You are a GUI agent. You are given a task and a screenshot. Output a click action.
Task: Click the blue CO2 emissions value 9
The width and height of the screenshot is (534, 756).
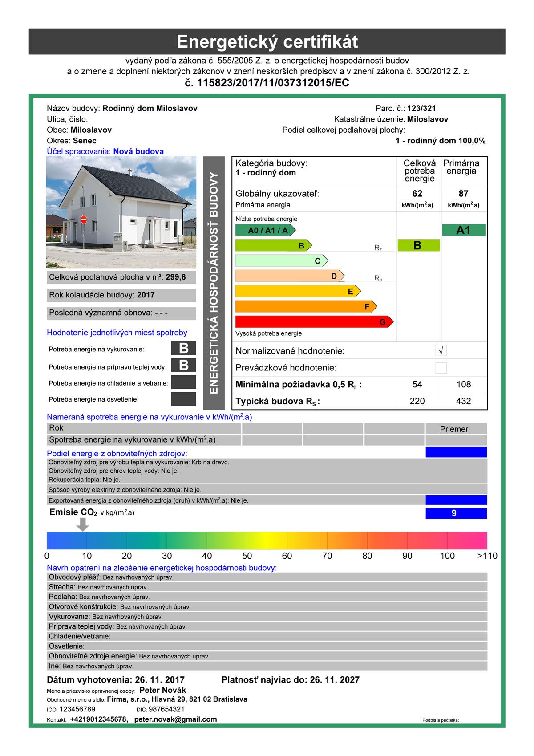pyautogui.click(x=456, y=513)
